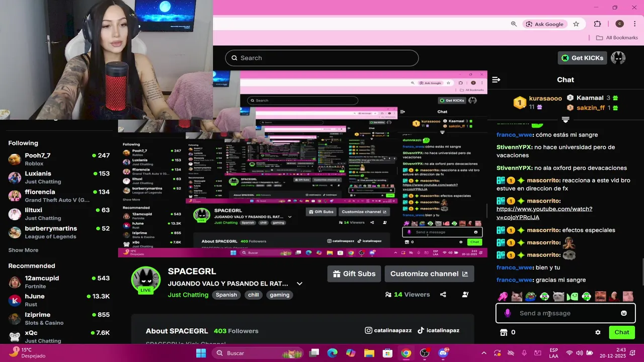This screenshot has width=644, height=362.
Task: Click the Customize channel button
Action: click(x=429, y=274)
